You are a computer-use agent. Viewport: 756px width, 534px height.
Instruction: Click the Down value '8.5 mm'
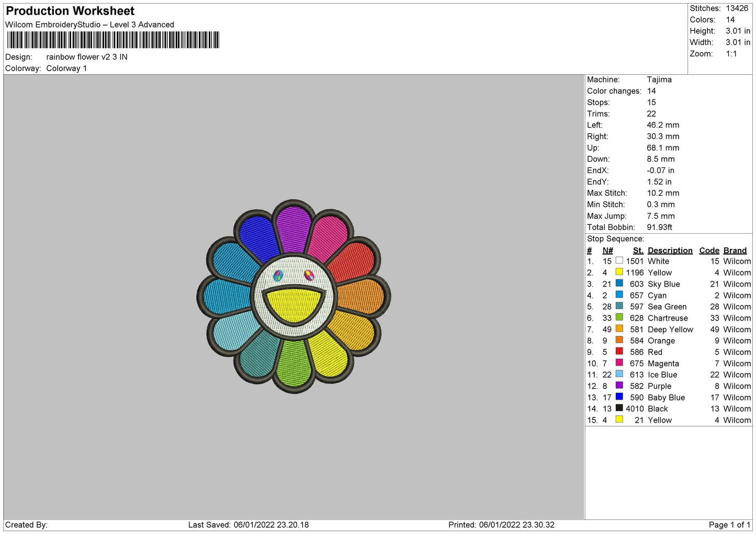coord(661,159)
